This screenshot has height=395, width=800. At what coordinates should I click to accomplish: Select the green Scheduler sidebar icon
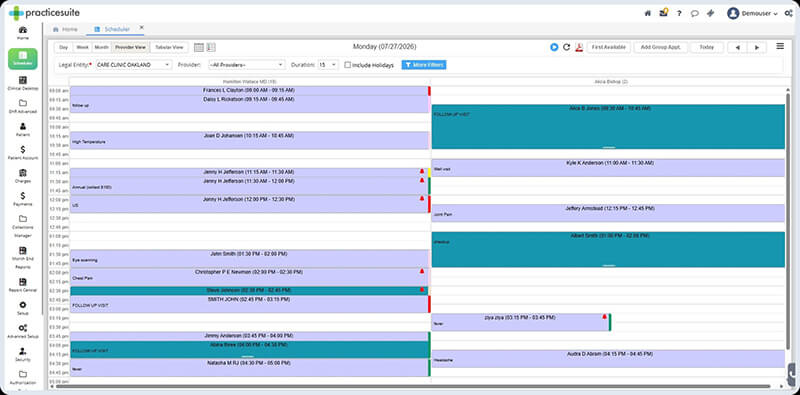click(x=22, y=58)
